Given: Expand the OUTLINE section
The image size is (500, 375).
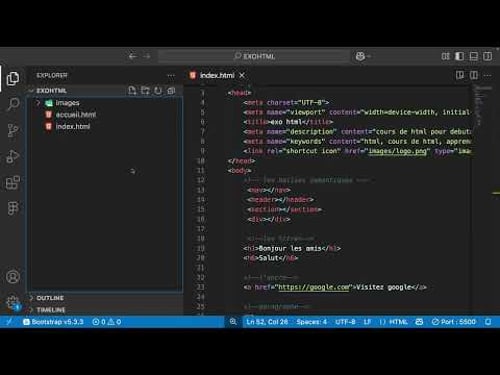Looking at the screenshot, I should (x=31, y=298).
